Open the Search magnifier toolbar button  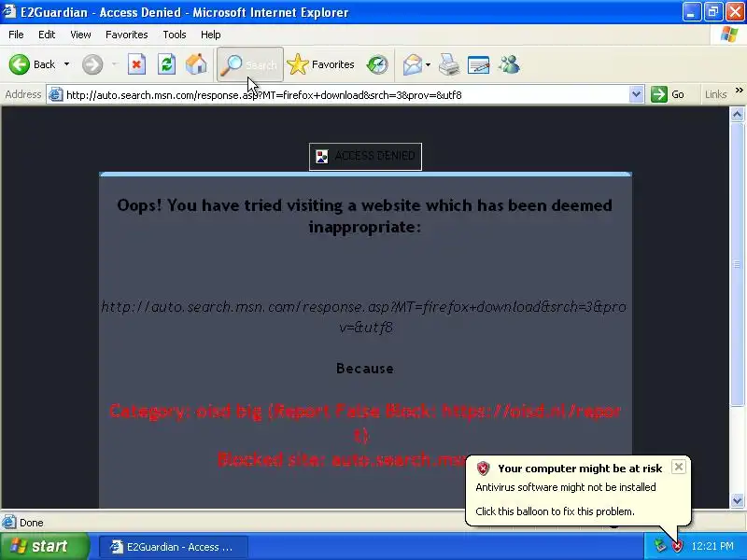(x=250, y=64)
